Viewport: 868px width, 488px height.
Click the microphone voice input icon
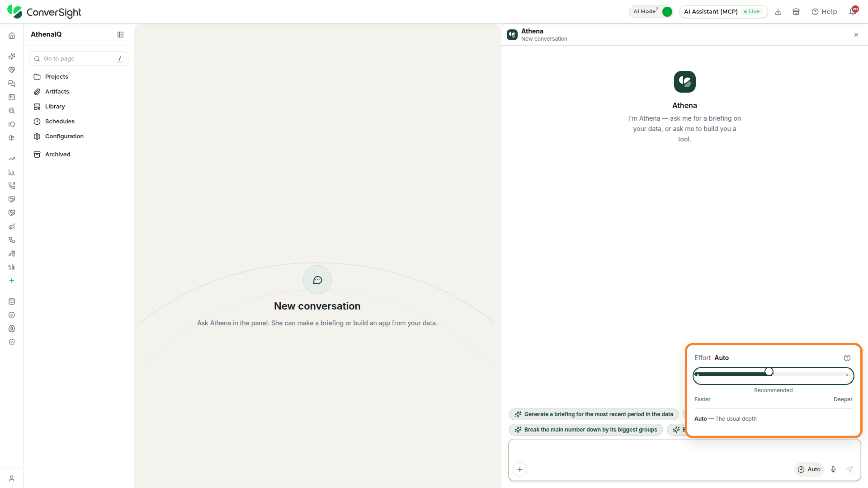tap(833, 469)
